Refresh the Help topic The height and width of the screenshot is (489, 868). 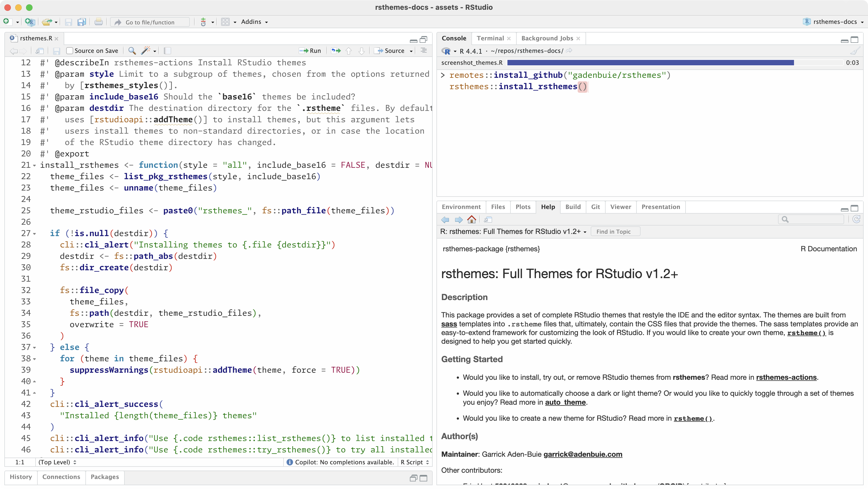[x=857, y=220]
